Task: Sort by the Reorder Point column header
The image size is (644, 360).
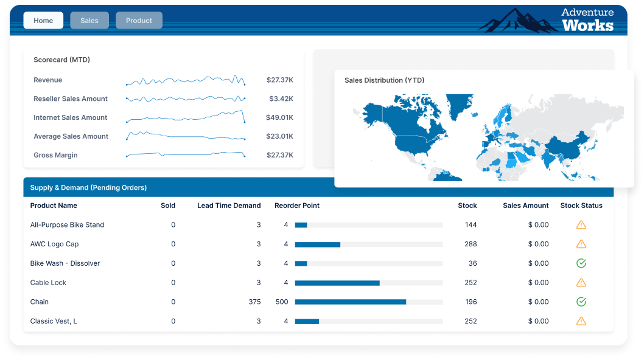Action: (297, 206)
